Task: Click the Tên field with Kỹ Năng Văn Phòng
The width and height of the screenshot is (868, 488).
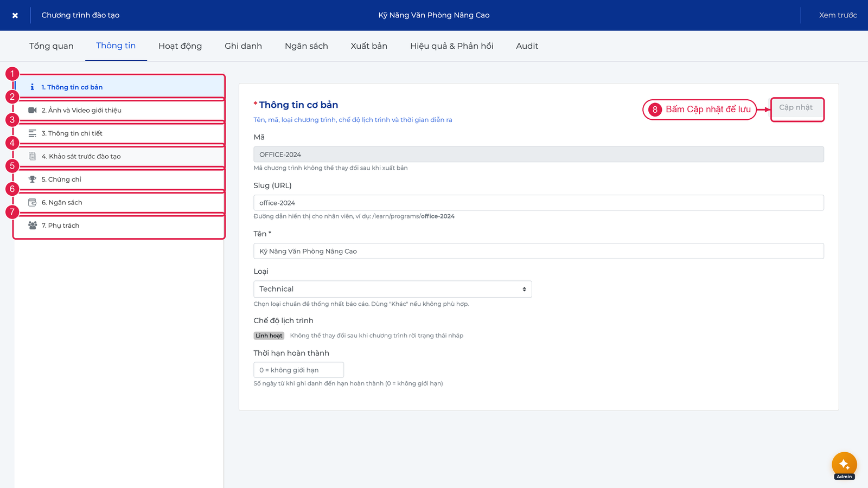Action: point(539,251)
